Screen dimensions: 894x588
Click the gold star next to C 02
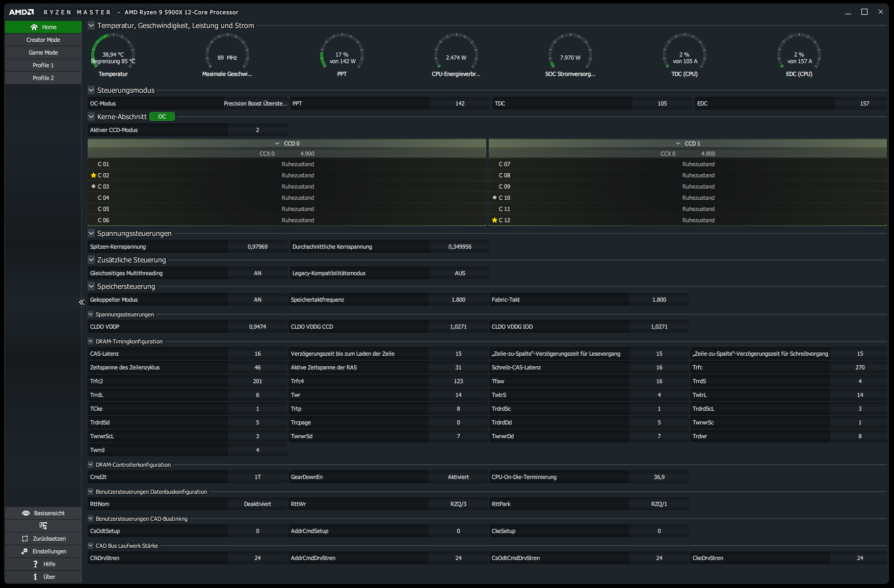(93, 175)
